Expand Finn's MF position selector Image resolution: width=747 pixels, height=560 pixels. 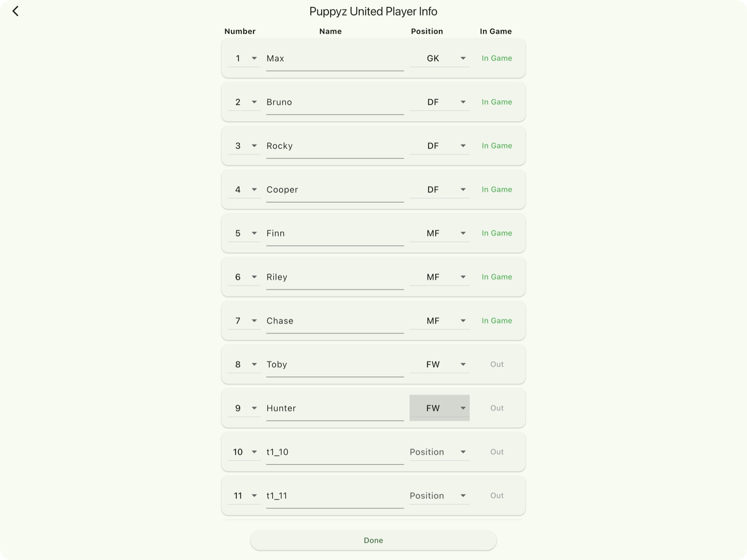pos(439,233)
